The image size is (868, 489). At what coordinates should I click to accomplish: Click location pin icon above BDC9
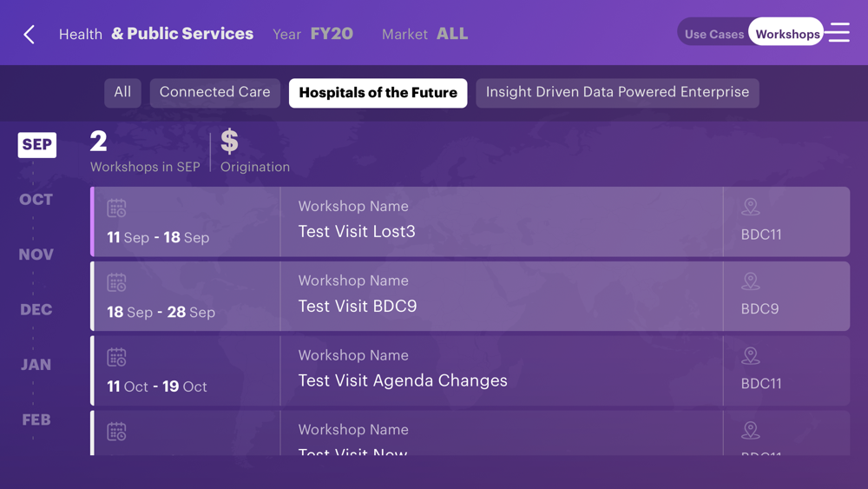[751, 281]
